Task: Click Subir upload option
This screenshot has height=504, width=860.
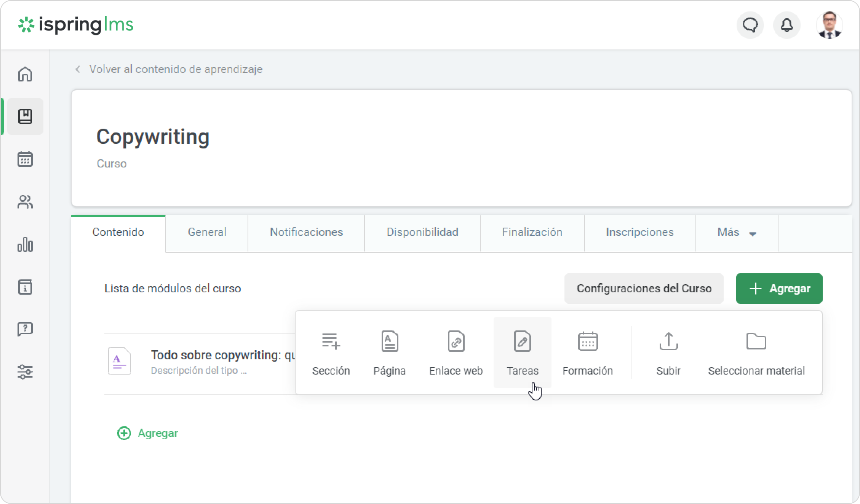Action: (x=668, y=352)
